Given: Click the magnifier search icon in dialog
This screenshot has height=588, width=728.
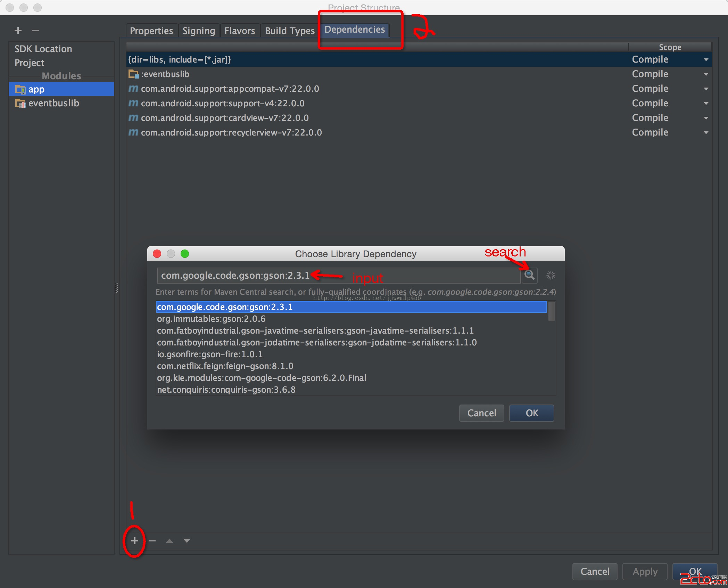Looking at the screenshot, I should click(529, 275).
